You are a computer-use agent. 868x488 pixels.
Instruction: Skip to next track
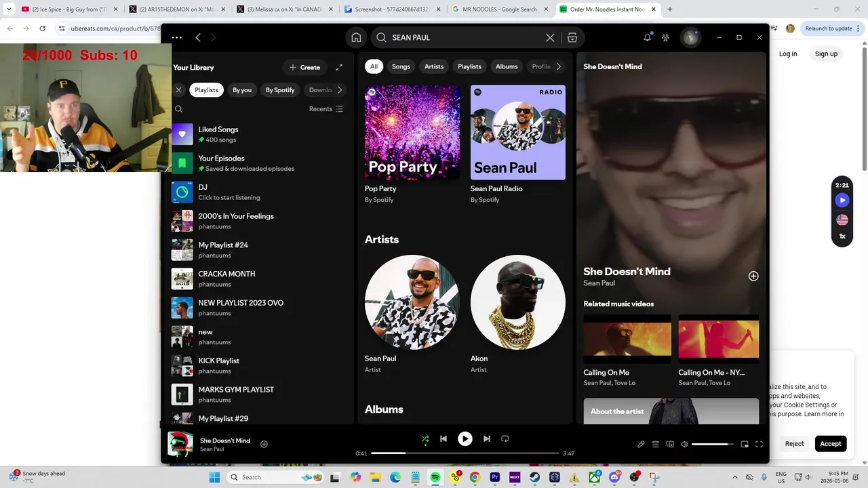(486, 439)
